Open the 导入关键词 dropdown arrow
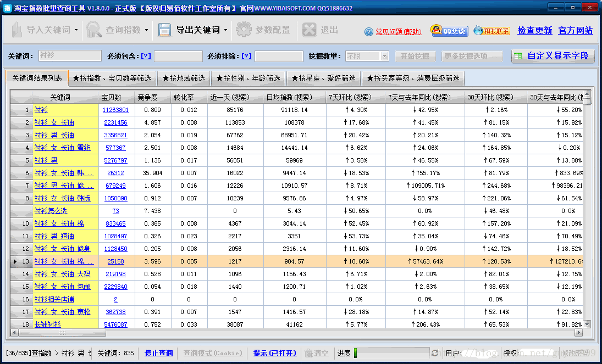 click(x=76, y=30)
